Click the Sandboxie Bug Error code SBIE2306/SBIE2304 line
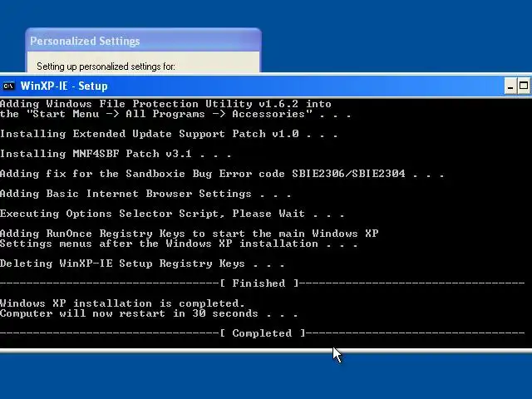This screenshot has height=399, width=532. click(x=222, y=174)
